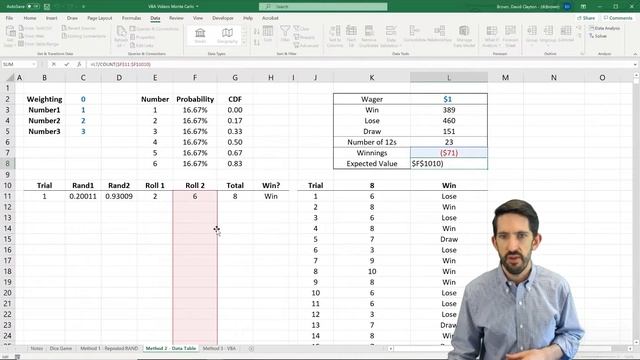The width and height of the screenshot is (640, 360).
Task: Switch to the Home ribbon tab
Action: pos(30,18)
